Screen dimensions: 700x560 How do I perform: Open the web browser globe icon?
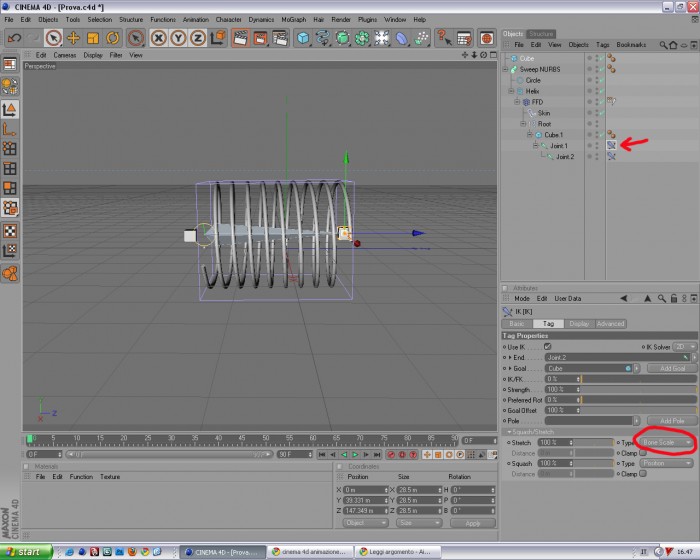[x=487, y=38]
